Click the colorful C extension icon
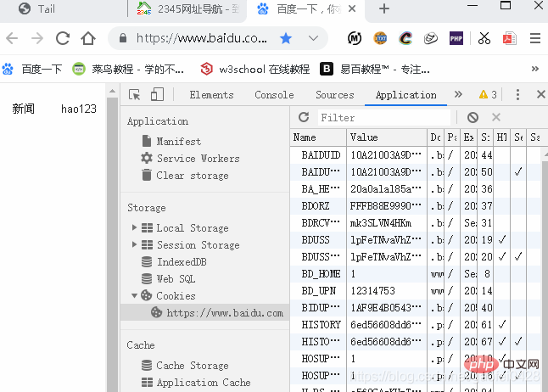The width and height of the screenshot is (548, 392). (405, 38)
